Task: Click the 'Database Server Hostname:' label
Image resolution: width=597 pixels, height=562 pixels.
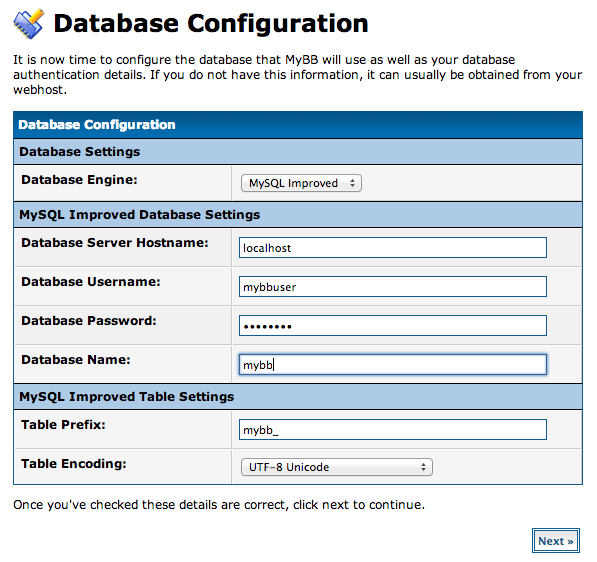Action: tap(115, 243)
